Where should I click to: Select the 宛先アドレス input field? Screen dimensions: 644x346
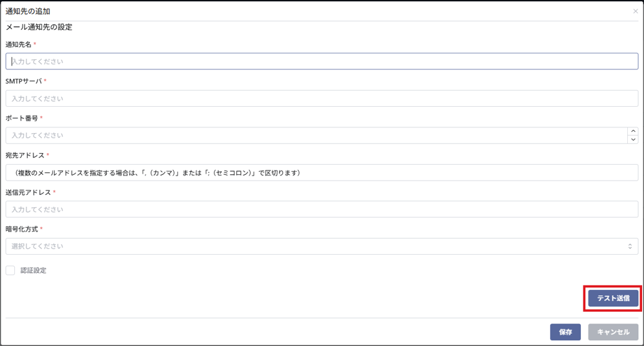(321, 172)
